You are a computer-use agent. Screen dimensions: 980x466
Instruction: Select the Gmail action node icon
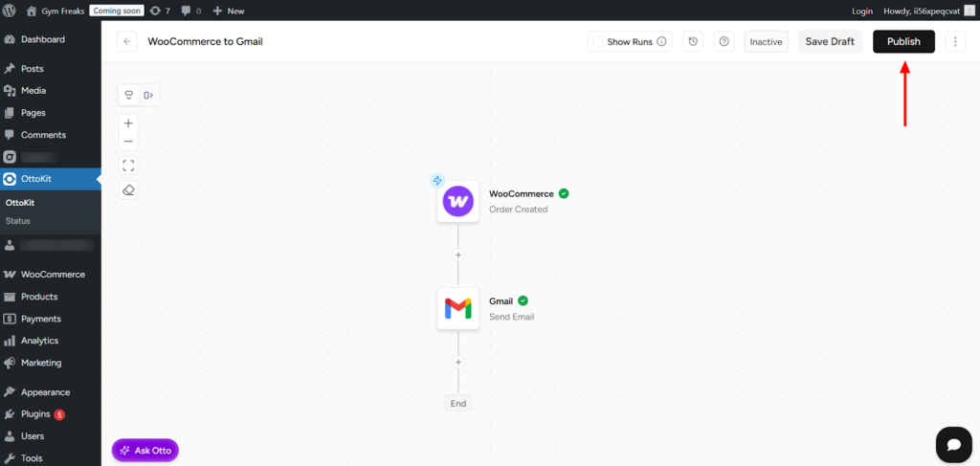point(457,308)
